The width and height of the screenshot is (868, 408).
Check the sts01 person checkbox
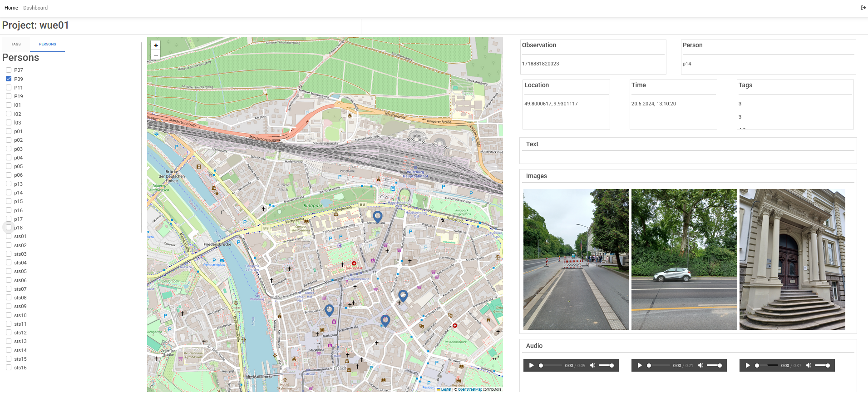coord(9,236)
